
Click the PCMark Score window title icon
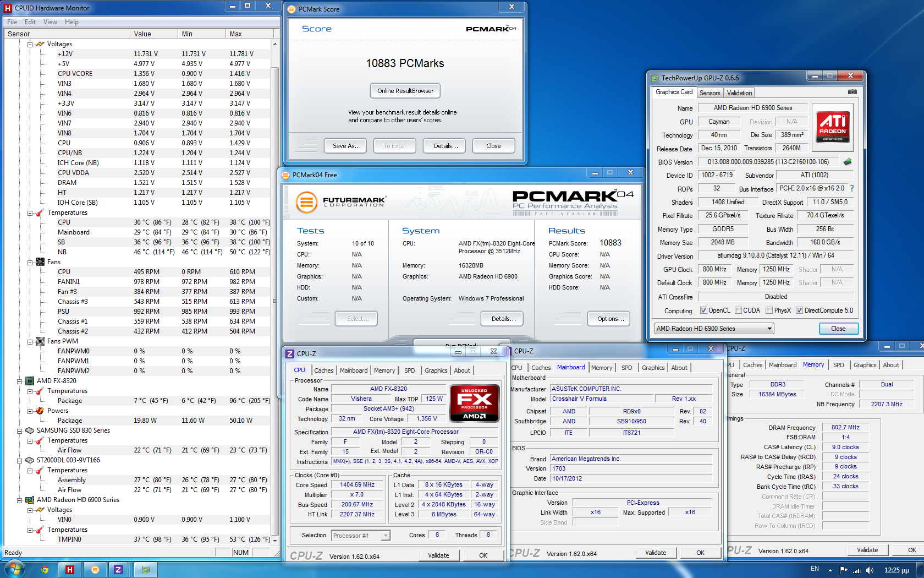click(291, 9)
